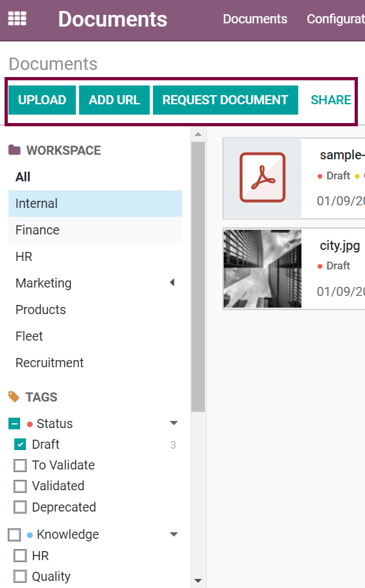Open the apps grid menu icon
This screenshot has width=365, height=588.
click(x=18, y=18)
